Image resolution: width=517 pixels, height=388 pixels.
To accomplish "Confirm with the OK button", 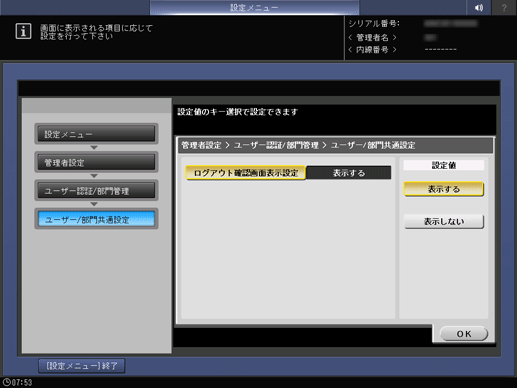I will point(464,334).
